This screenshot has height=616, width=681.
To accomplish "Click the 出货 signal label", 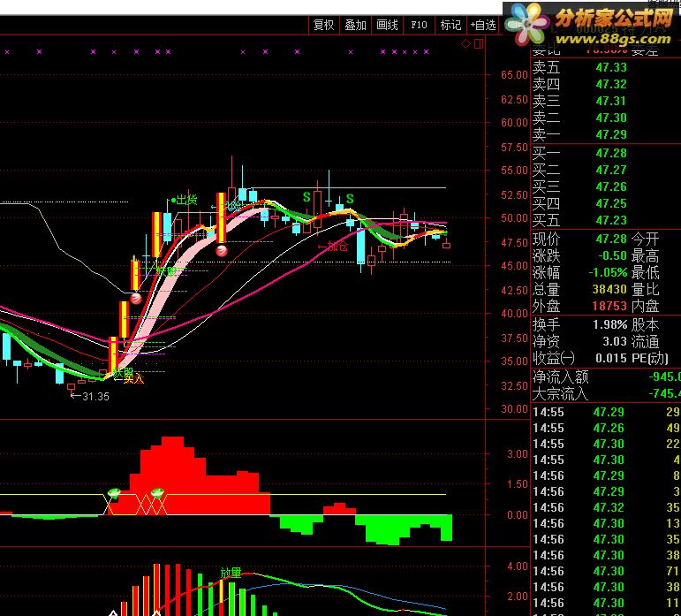I will (x=186, y=200).
